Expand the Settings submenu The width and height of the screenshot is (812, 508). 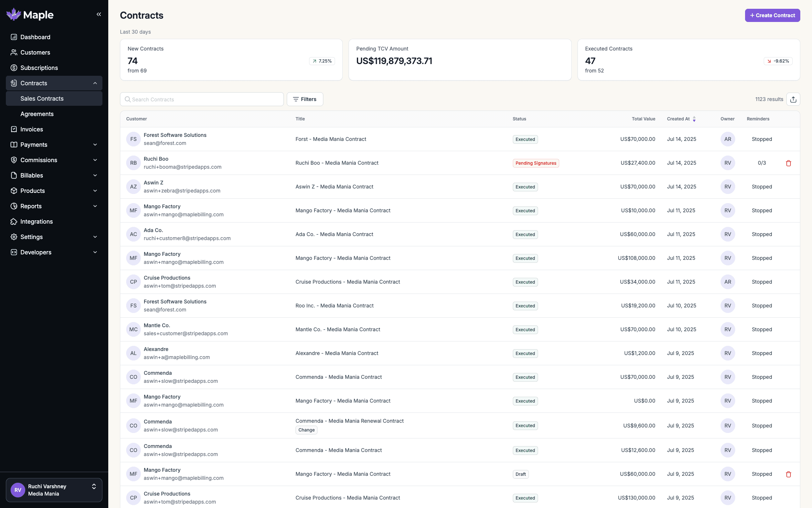click(x=95, y=237)
